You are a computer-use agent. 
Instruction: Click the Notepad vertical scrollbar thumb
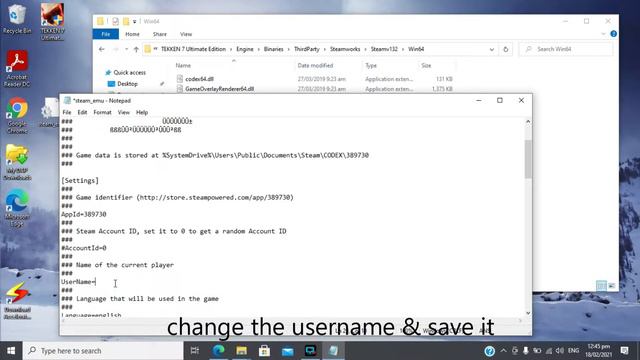pos(528,159)
